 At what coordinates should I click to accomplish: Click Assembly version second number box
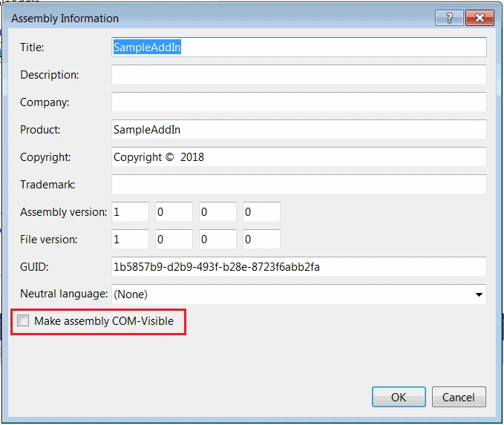(174, 212)
